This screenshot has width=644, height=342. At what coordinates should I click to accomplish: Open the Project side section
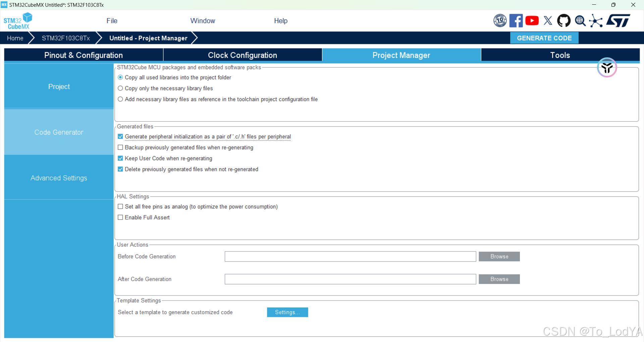59,87
